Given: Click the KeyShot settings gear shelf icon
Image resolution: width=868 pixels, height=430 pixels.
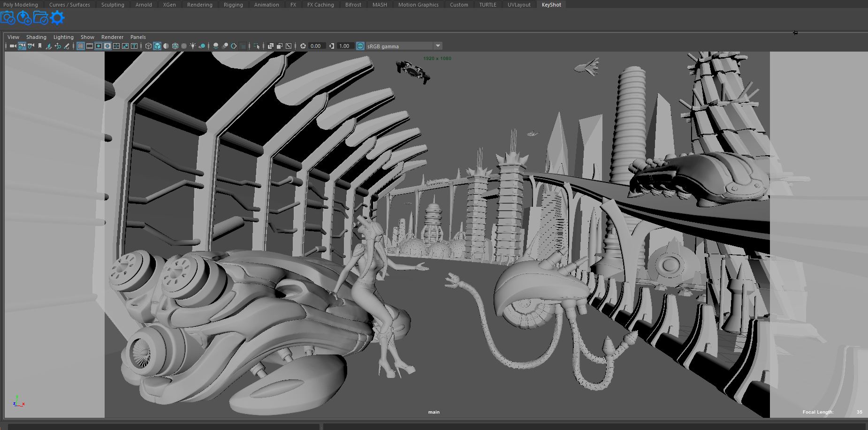Looking at the screenshot, I should 57,18.
